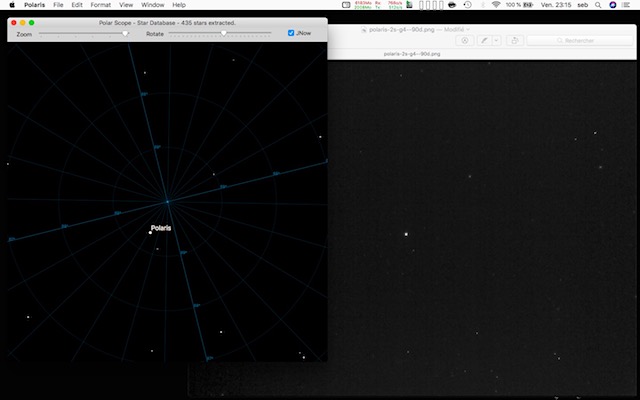Click the Wi-Fi status icon
Image resolution: width=640 pixels, height=400 pixels.
point(496,4)
